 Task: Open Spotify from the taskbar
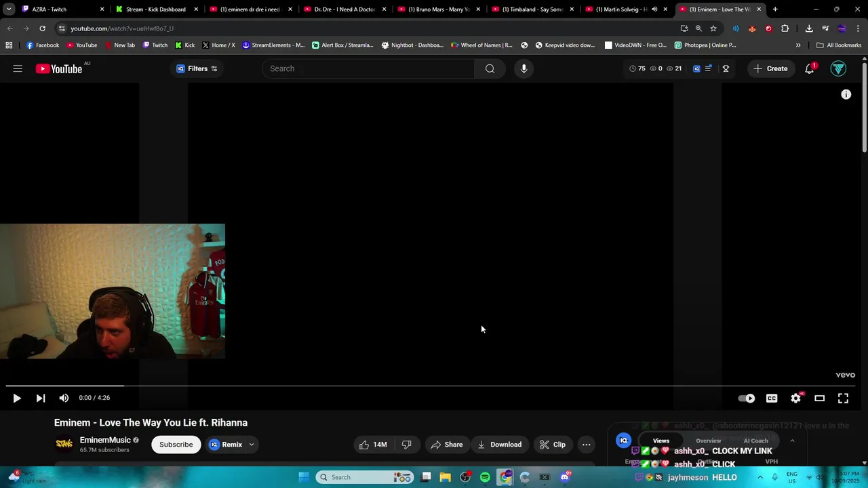pyautogui.click(x=485, y=477)
